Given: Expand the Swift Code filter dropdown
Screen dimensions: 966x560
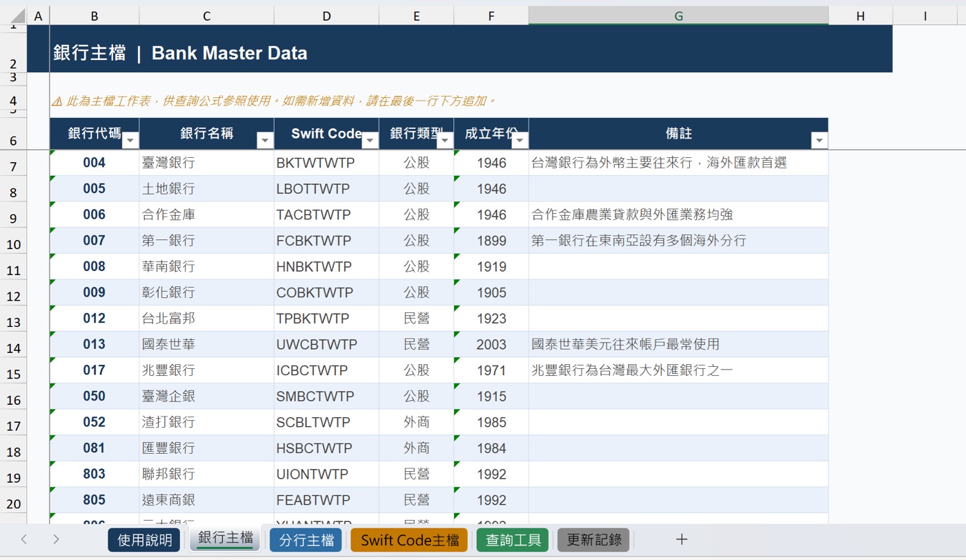Looking at the screenshot, I should pos(370,141).
